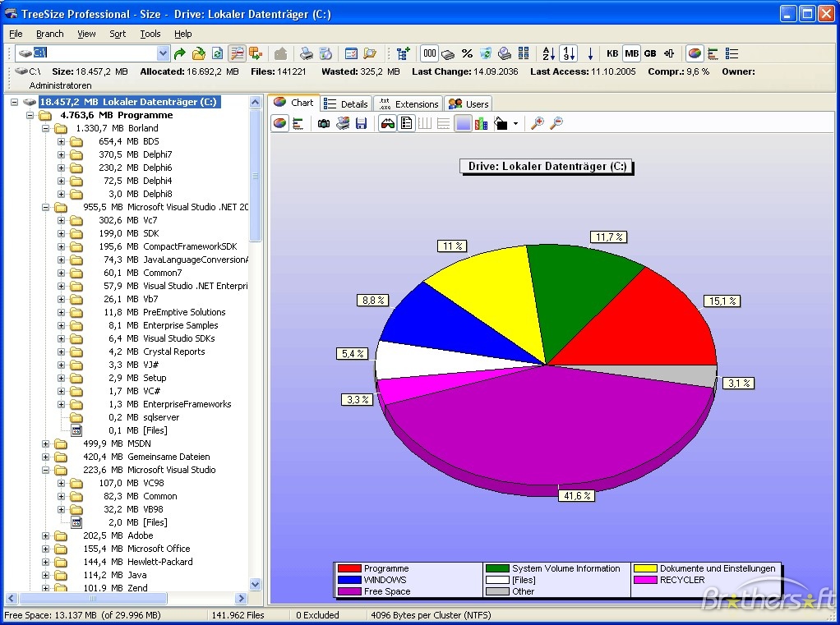Expand the MSDN folder
Screen dimensions: 840x625
click(x=45, y=443)
